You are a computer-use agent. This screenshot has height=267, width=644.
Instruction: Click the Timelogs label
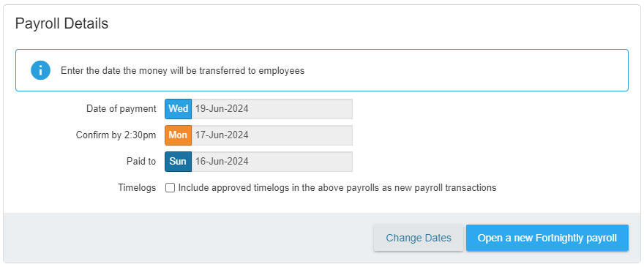[137, 188]
